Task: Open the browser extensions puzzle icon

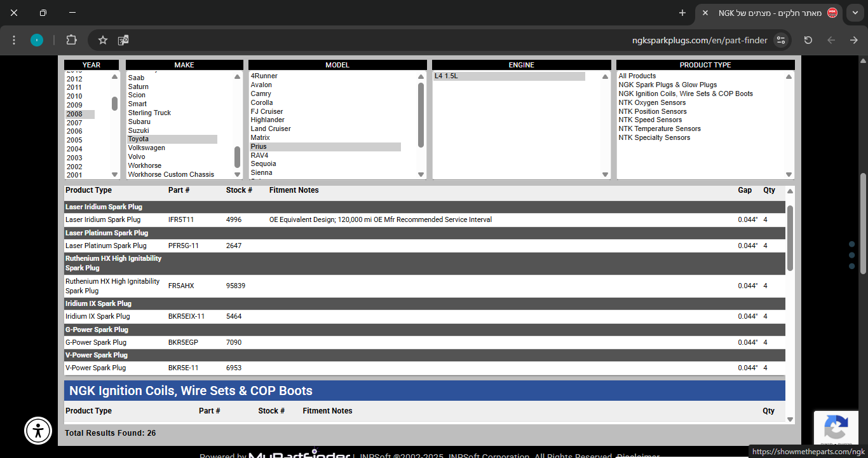Action: click(71, 40)
